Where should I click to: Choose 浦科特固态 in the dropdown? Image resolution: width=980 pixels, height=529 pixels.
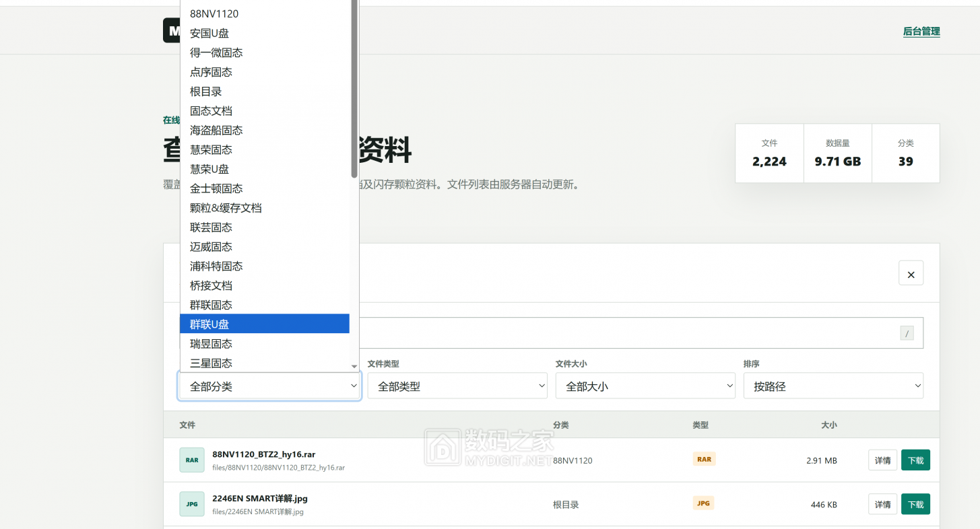[264, 267]
